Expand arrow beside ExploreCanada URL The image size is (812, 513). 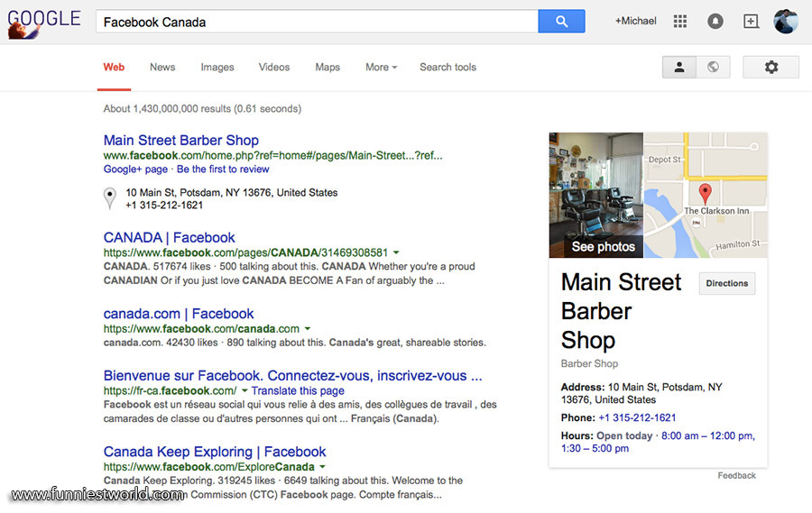tap(323, 467)
